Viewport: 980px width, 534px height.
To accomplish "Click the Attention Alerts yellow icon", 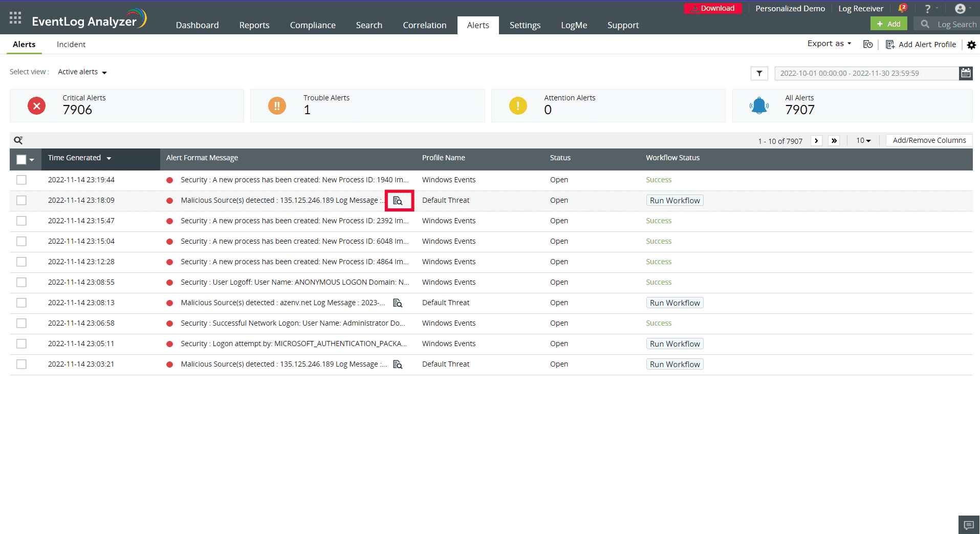I will pyautogui.click(x=518, y=106).
